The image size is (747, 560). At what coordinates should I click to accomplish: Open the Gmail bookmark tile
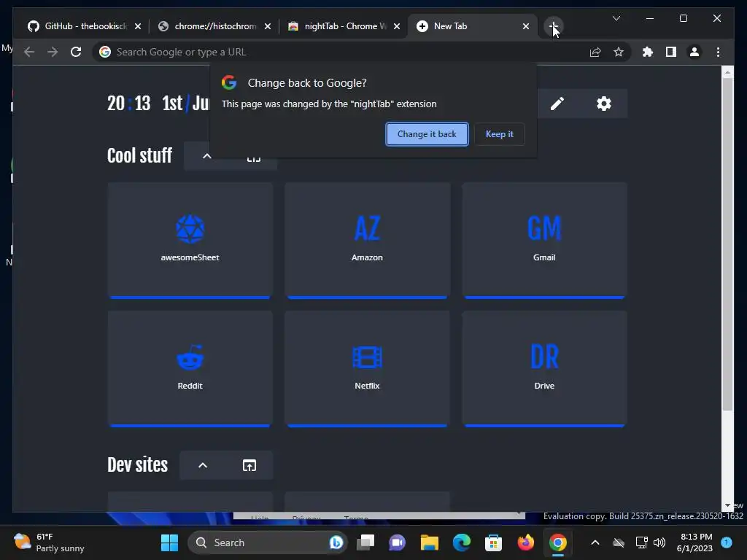tap(544, 241)
